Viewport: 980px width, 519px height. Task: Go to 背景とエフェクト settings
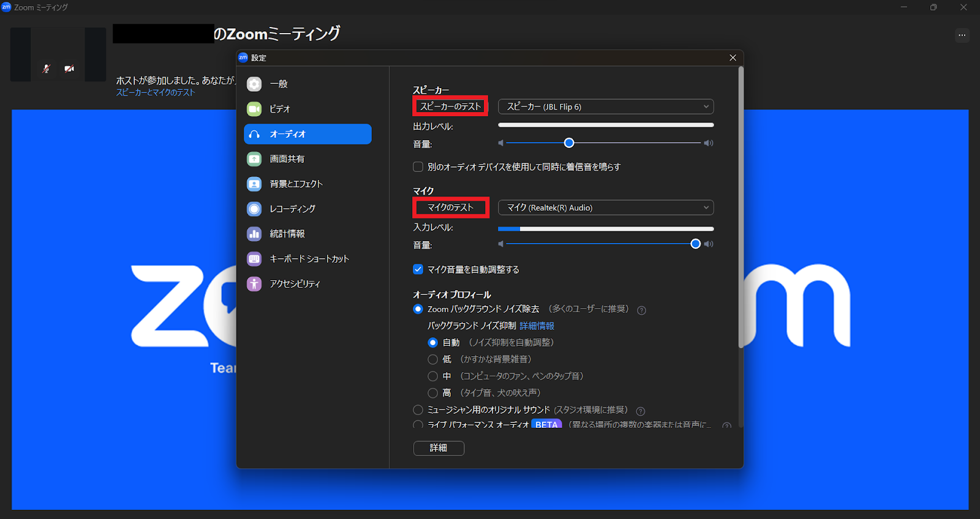[x=307, y=184]
